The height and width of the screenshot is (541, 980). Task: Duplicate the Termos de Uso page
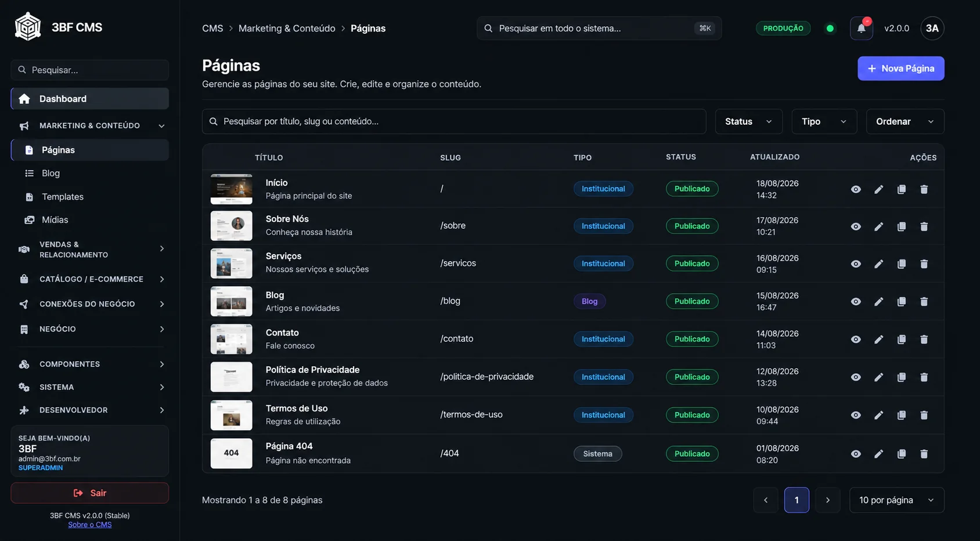(x=901, y=415)
